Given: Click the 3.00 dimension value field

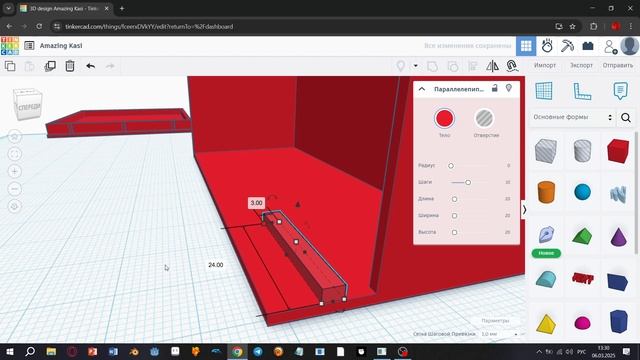Looking at the screenshot, I should click(x=256, y=203).
